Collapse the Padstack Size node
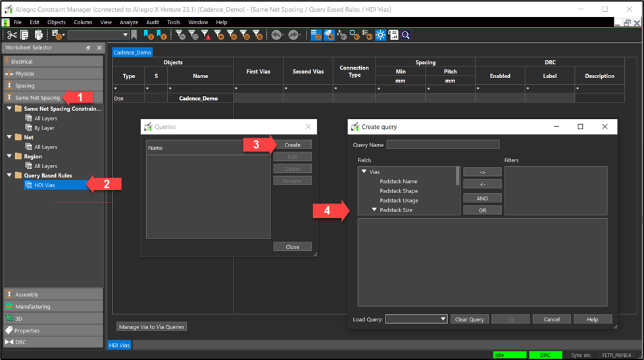 [x=374, y=210]
